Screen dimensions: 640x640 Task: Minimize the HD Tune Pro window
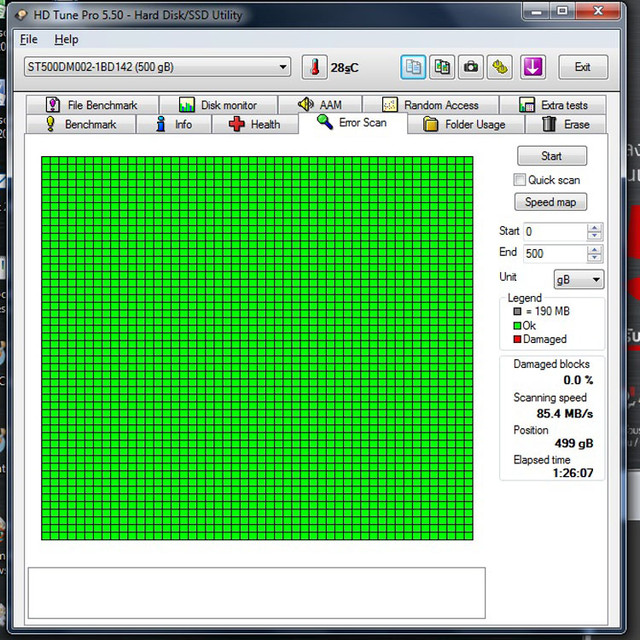pyautogui.click(x=536, y=11)
